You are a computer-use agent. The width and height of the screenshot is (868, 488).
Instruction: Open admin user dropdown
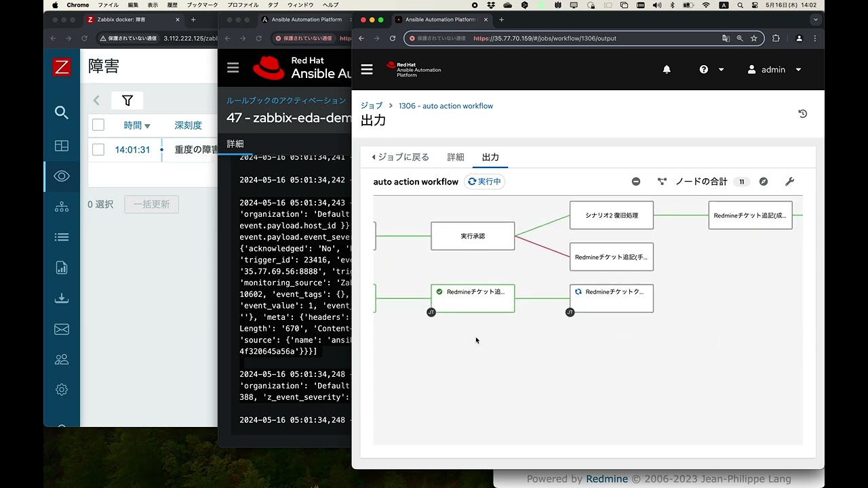(x=774, y=69)
